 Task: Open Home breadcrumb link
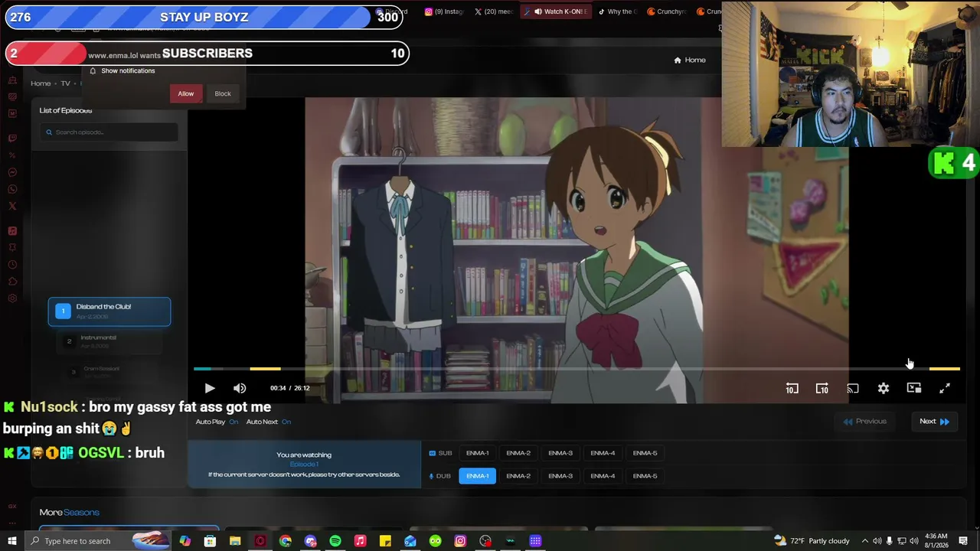41,83
